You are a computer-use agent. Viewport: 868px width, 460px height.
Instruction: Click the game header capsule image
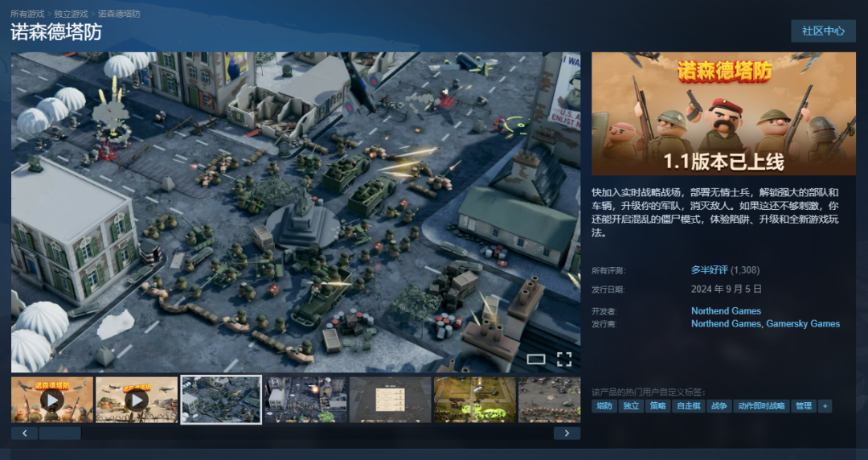723,113
